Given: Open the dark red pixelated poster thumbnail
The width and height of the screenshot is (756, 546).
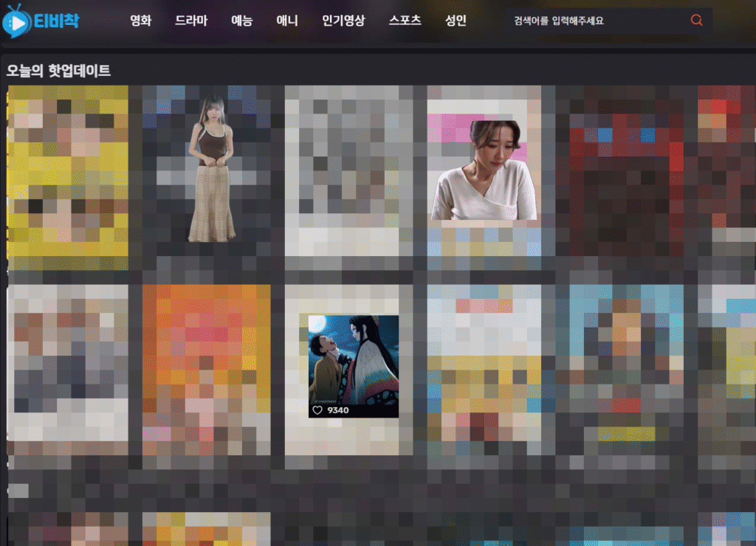Looking at the screenshot, I should tap(626, 170).
